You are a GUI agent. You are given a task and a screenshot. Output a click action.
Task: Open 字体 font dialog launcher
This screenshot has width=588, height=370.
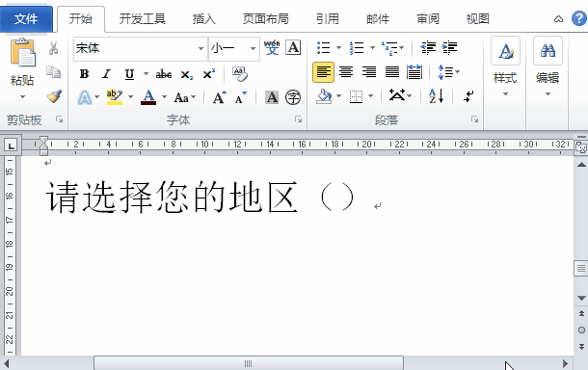[x=298, y=119]
